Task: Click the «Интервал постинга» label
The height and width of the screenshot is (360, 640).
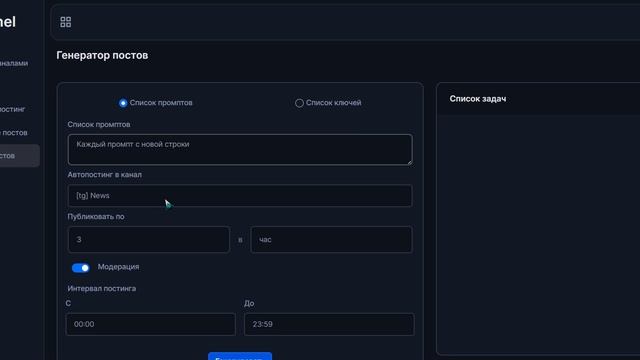Action: (x=102, y=288)
